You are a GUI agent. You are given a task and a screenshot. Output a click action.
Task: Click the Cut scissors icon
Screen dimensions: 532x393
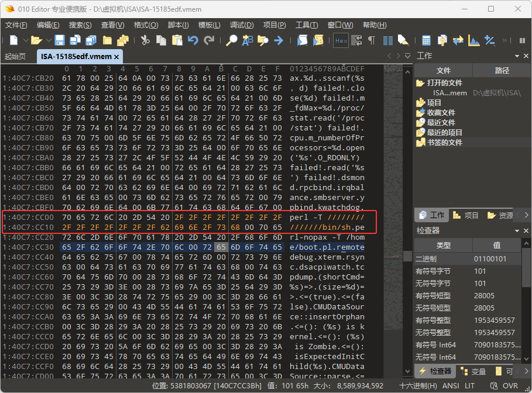145,40
